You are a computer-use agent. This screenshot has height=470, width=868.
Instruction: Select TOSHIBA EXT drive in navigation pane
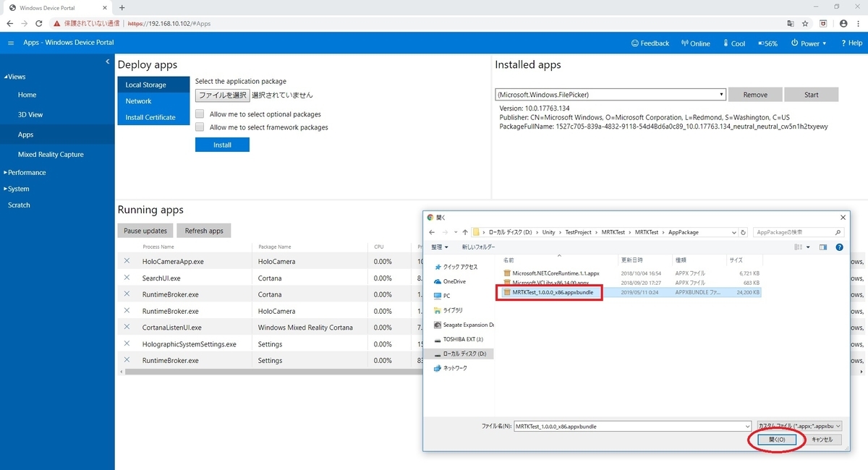[x=463, y=339]
